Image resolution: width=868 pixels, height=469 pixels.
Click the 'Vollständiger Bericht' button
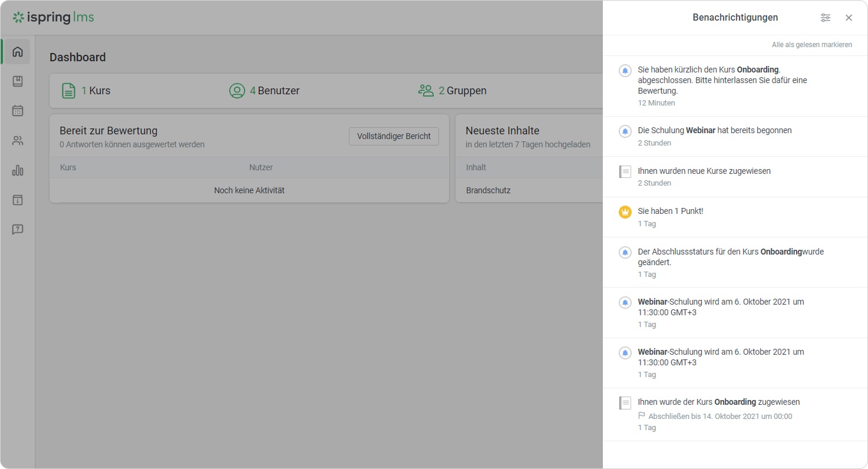click(x=394, y=136)
